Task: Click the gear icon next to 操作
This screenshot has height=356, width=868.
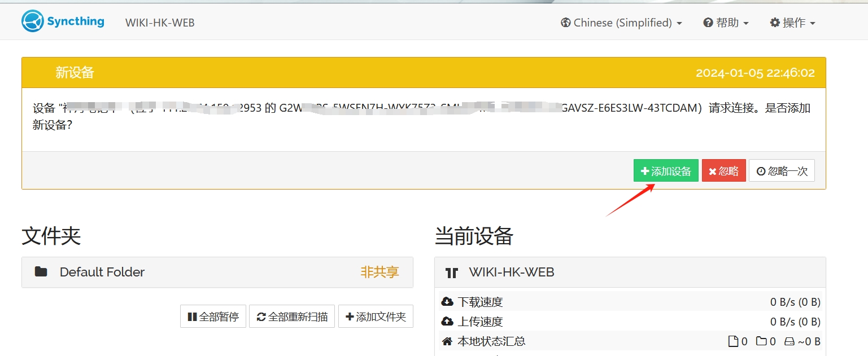Action: coord(775,23)
